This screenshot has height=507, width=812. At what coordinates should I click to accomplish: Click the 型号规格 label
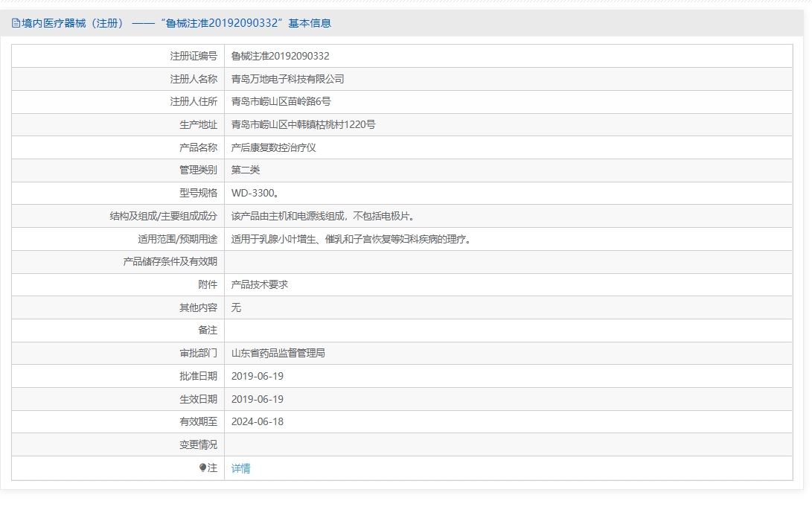(x=198, y=193)
